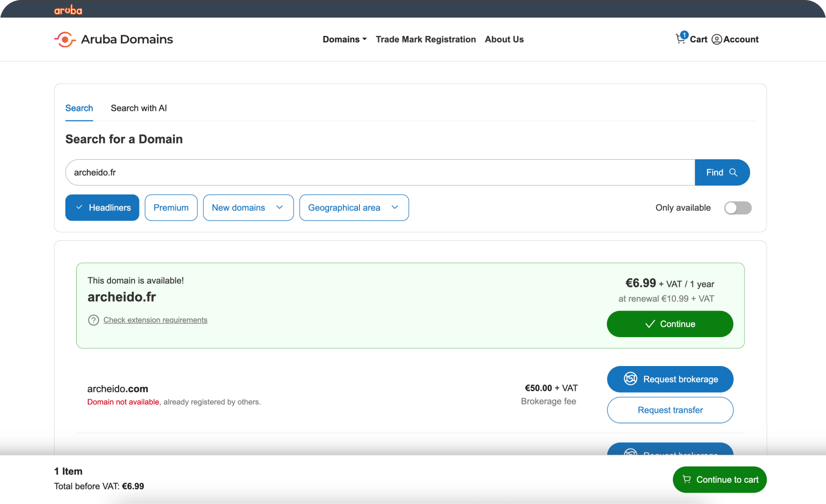826x504 pixels.
Task: Toggle the Only available switch
Action: (x=737, y=208)
